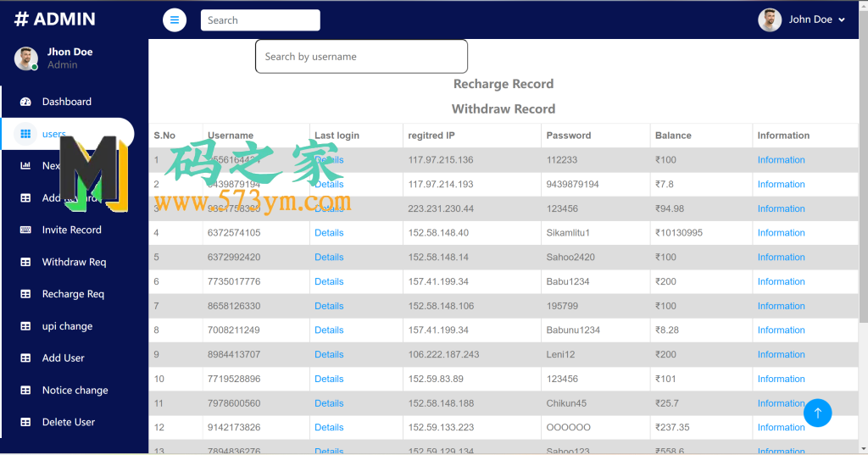Click the upi change table icon
868x455 pixels.
(25, 326)
